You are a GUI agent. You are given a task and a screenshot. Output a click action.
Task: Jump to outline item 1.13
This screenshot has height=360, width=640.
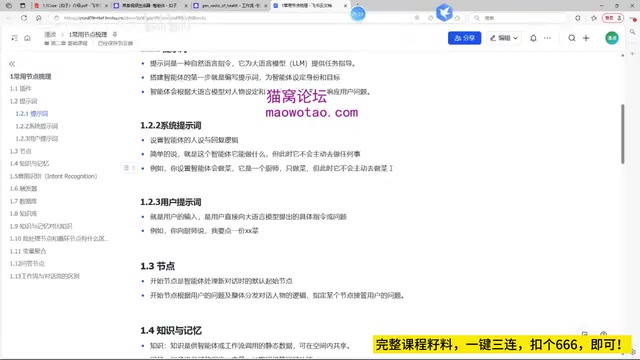pyautogui.click(x=44, y=276)
